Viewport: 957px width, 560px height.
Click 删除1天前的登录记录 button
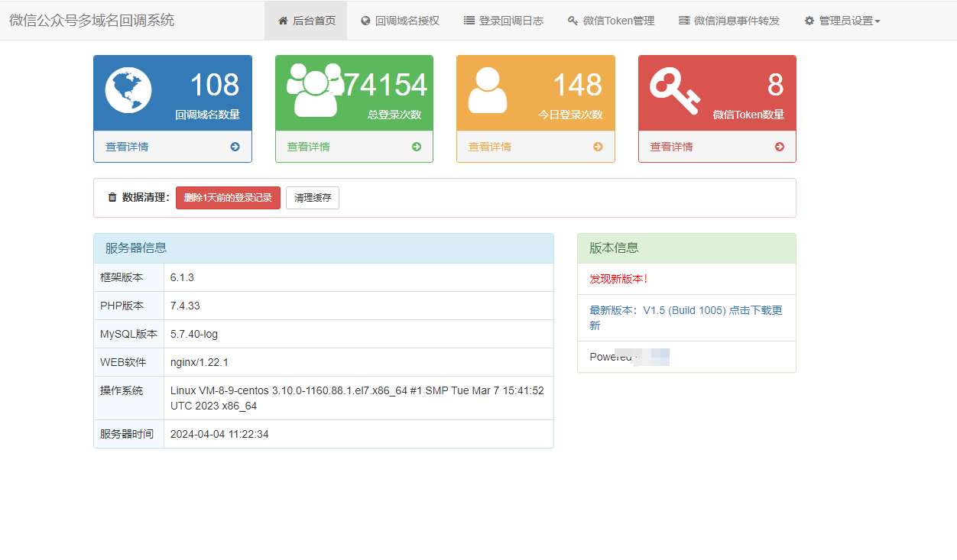(229, 198)
